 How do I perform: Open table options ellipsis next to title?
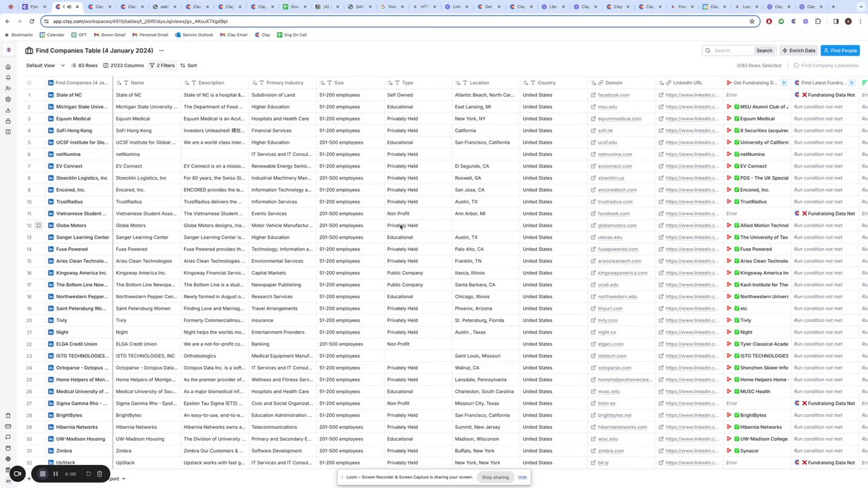tap(161, 50)
